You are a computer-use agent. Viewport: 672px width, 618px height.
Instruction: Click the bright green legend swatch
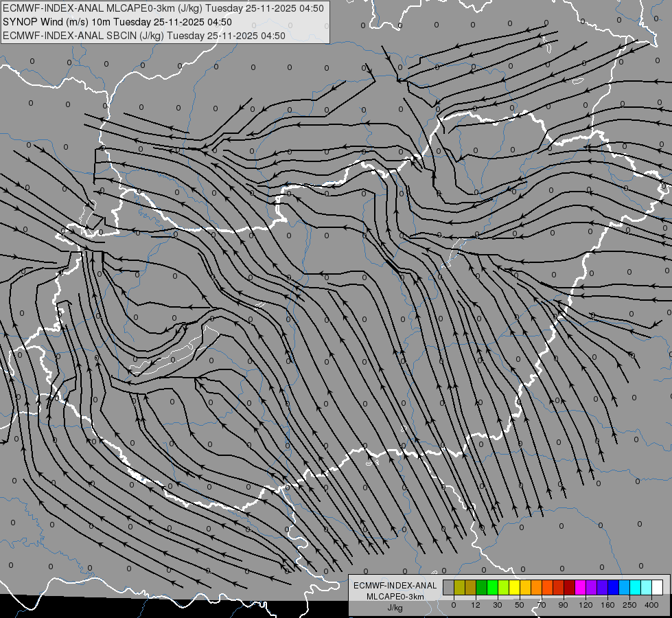pyautogui.click(x=493, y=587)
